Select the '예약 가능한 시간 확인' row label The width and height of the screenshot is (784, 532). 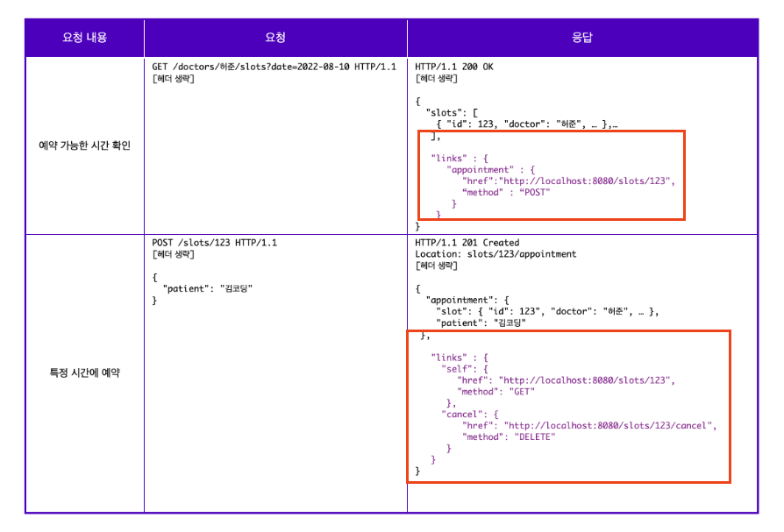click(x=84, y=145)
